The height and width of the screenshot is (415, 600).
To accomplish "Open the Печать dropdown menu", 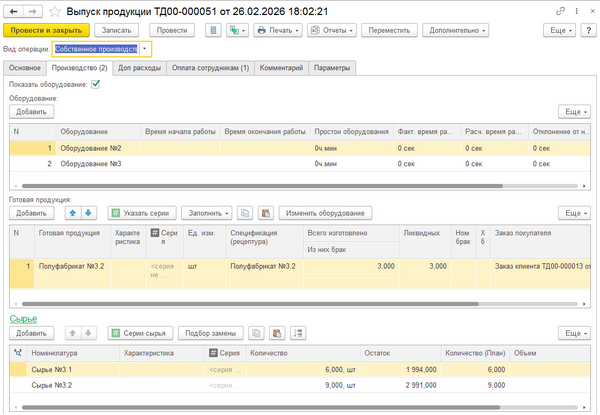I will pyautogui.click(x=276, y=31).
